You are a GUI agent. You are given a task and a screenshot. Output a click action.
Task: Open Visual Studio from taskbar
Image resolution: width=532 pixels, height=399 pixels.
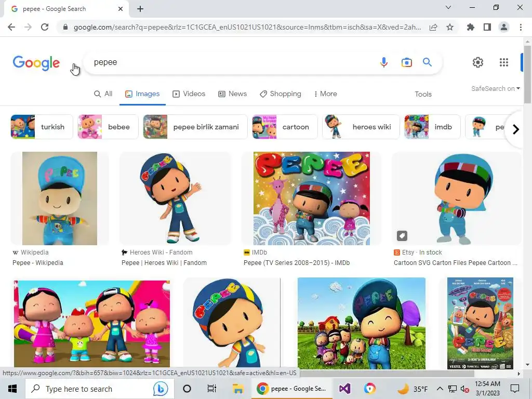click(344, 389)
